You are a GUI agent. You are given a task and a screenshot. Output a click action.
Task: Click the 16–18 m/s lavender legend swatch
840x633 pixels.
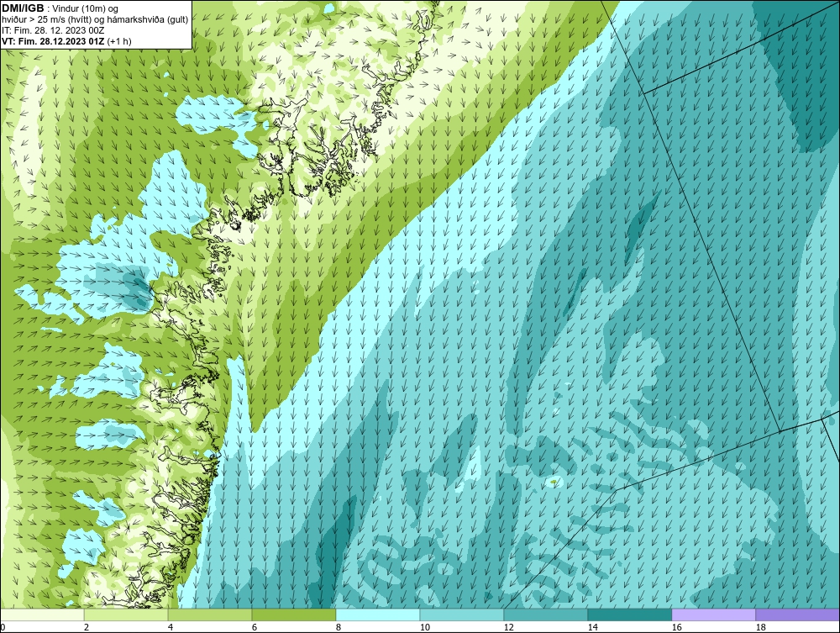tap(713, 615)
